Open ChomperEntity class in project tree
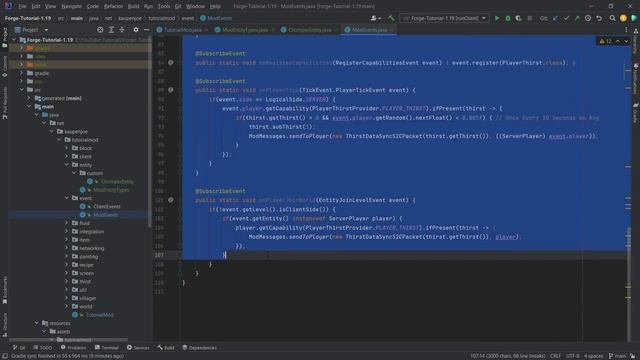The width and height of the screenshot is (640, 360). coord(117,182)
